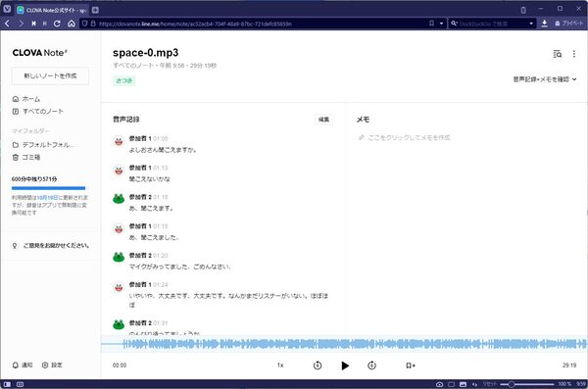Open the bookmark dropdown arrow
Screen dimensions: 588x389
point(441,24)
